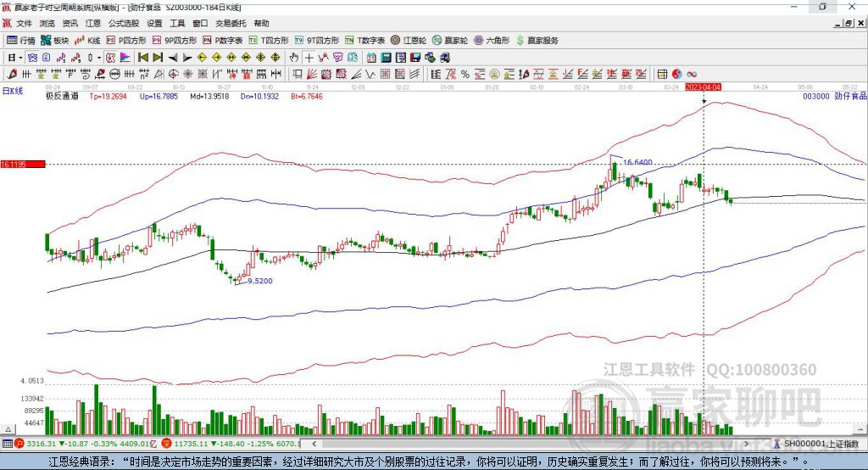Click the colorful gradient triangle icon
This screenshot has width=868, height=470.
point(125,57)
